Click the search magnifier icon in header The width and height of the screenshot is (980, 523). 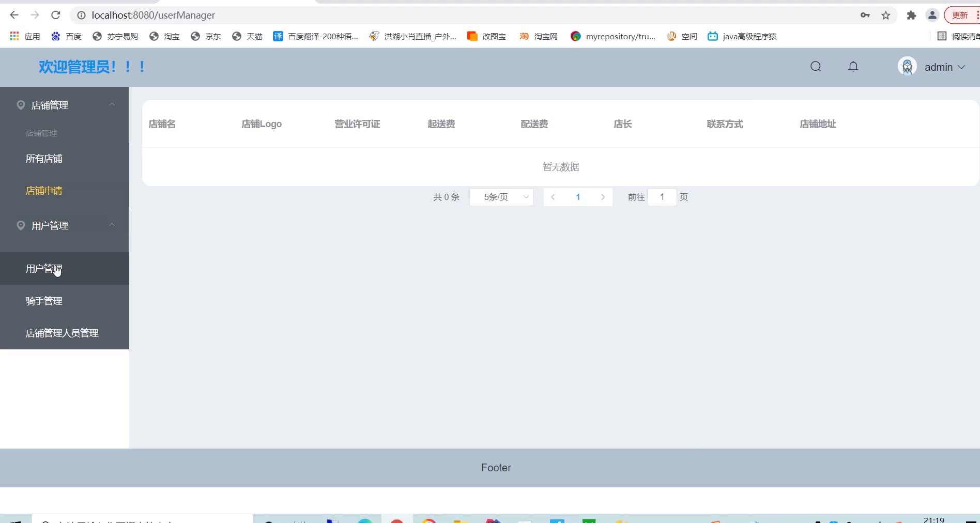pos(816,67)
